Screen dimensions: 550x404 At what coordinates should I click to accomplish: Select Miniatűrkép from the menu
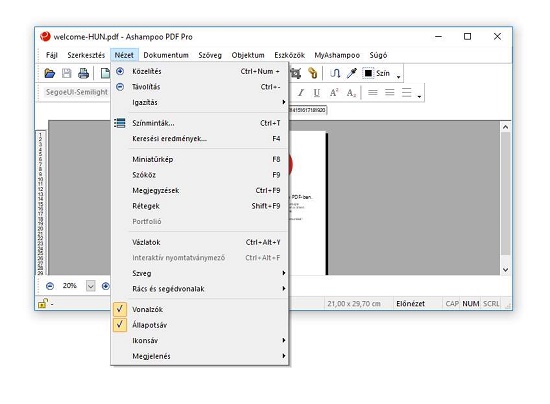(200, 159)
